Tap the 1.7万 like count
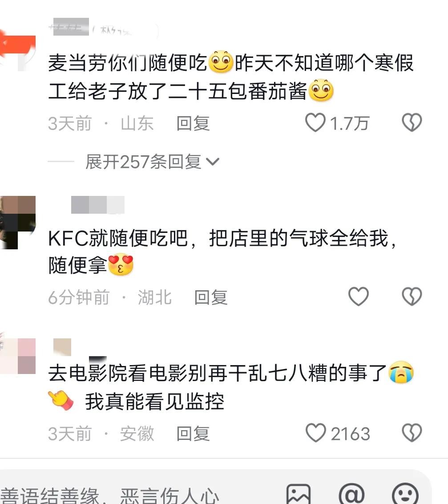Screen dimensions: 448x504 (x=350, y=123)
